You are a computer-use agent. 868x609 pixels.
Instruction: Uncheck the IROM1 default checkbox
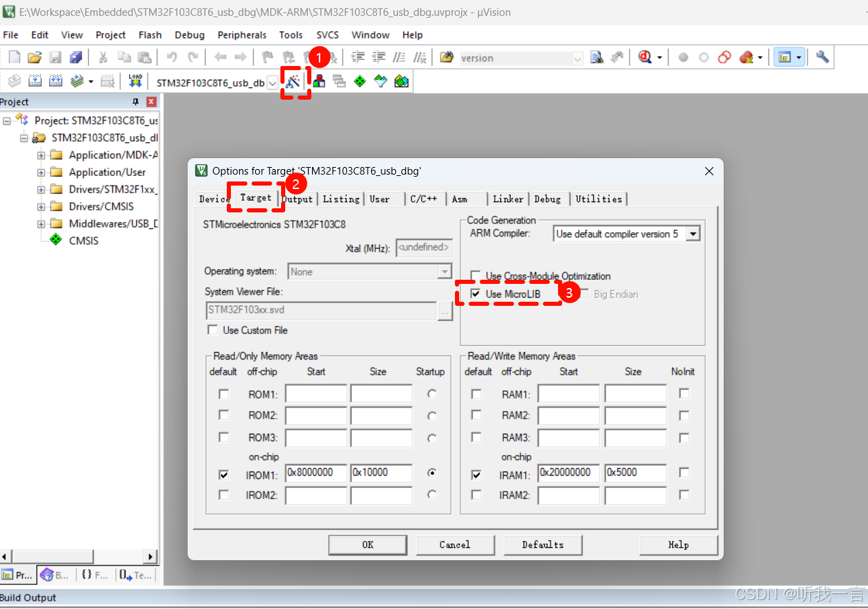coord(223,474)
